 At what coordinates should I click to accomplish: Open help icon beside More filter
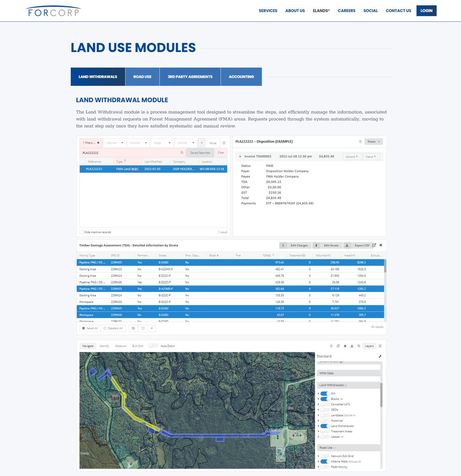pyautogui.click(x=224, y=143)
